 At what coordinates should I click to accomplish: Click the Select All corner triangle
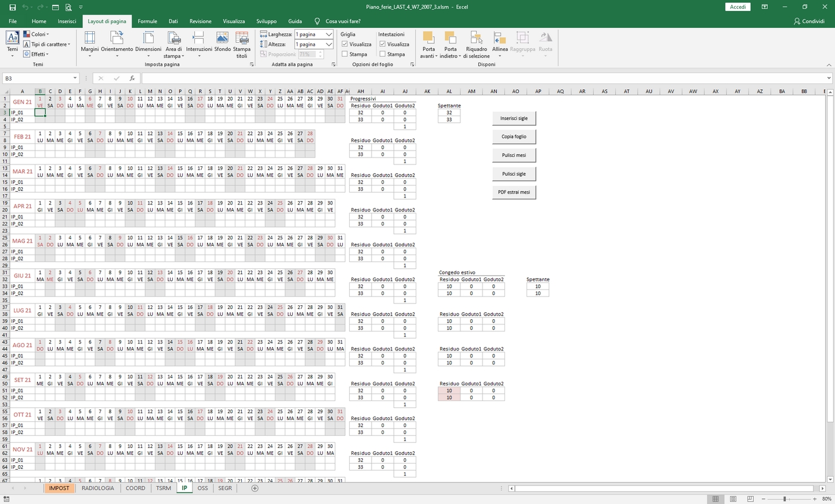[6, 92]
